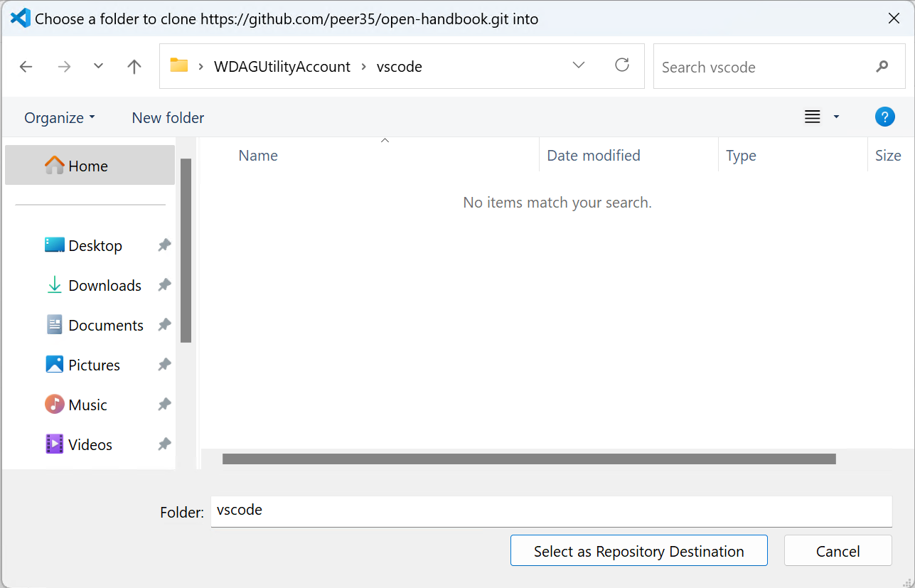This screenshot has width=915, height=588.
Task: Click the Up one level arrow
Action: click(134, 67)
